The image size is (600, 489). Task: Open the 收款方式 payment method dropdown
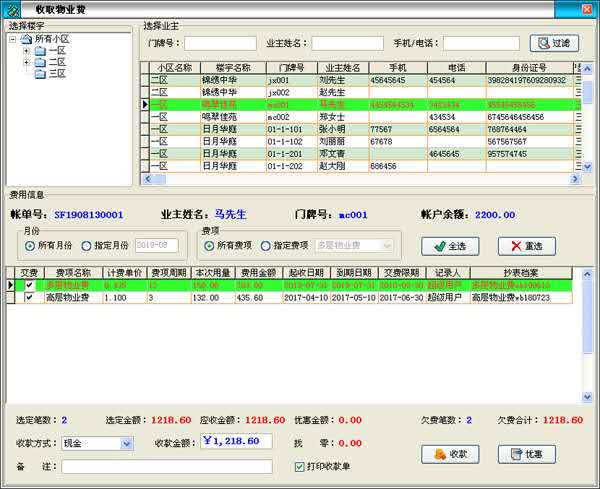tap(126, 443)
